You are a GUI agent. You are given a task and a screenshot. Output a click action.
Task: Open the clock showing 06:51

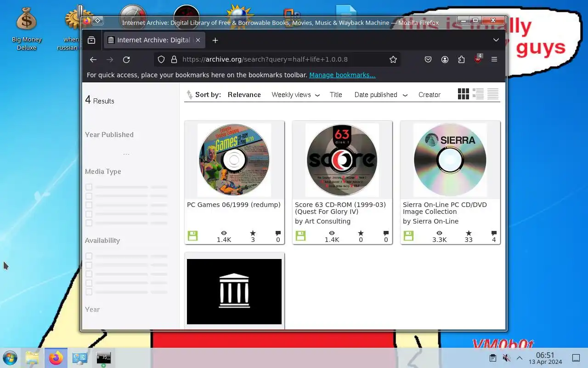pos(545,358)
